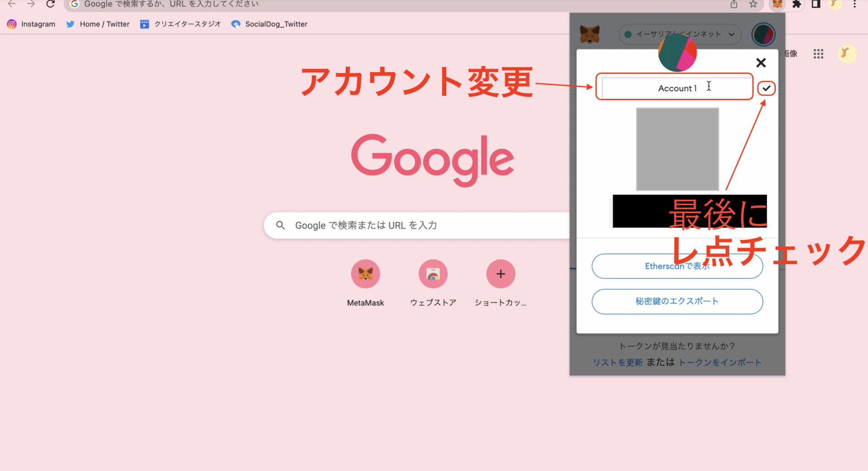Open the MetaMask fox extension in the toolbar
The height and width of the screenshot is (471, 868).
tap(777, 4)
